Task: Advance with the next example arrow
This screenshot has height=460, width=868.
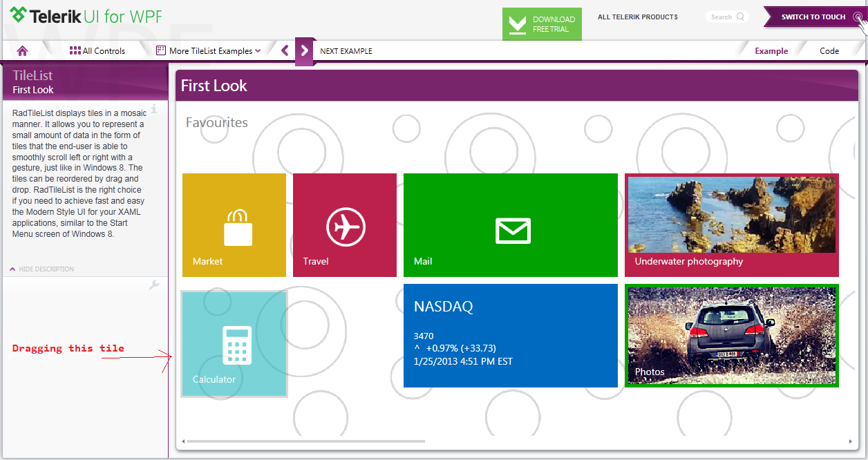Action: (305, 51)
